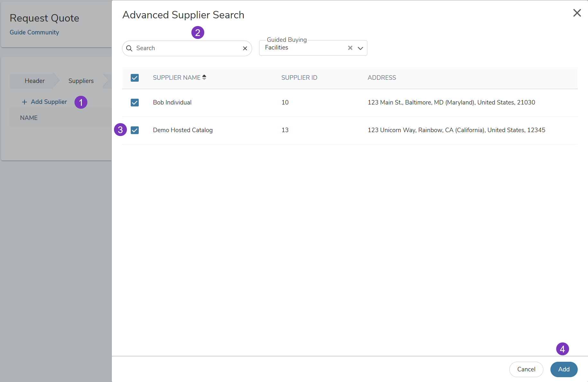Click Add Supplier in Request Quote
This screenshot has width=588, height=382.
49,102
